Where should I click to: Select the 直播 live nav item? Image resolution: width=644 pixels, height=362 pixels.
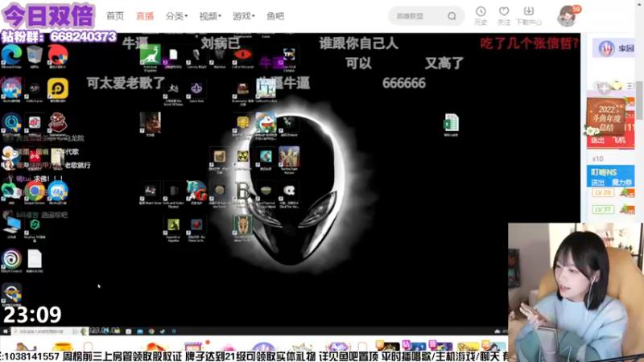pos(145,16)
